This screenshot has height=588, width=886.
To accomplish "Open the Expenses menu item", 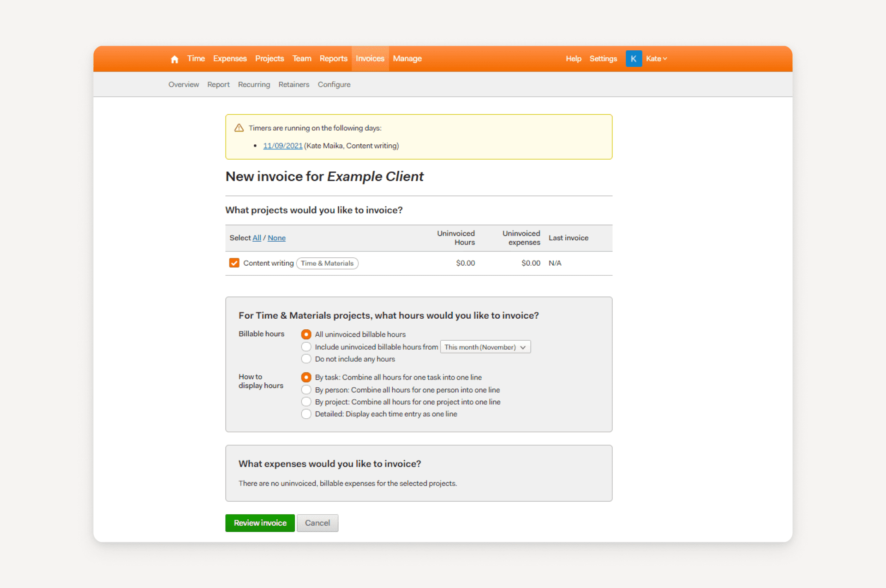I will [229, 59].
